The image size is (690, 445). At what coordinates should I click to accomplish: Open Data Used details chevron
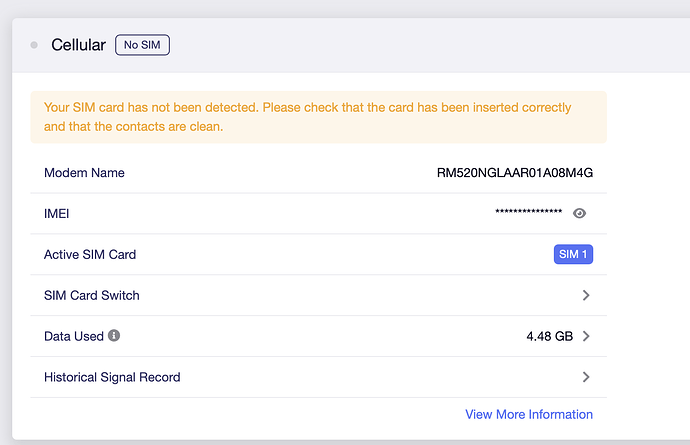586,336
